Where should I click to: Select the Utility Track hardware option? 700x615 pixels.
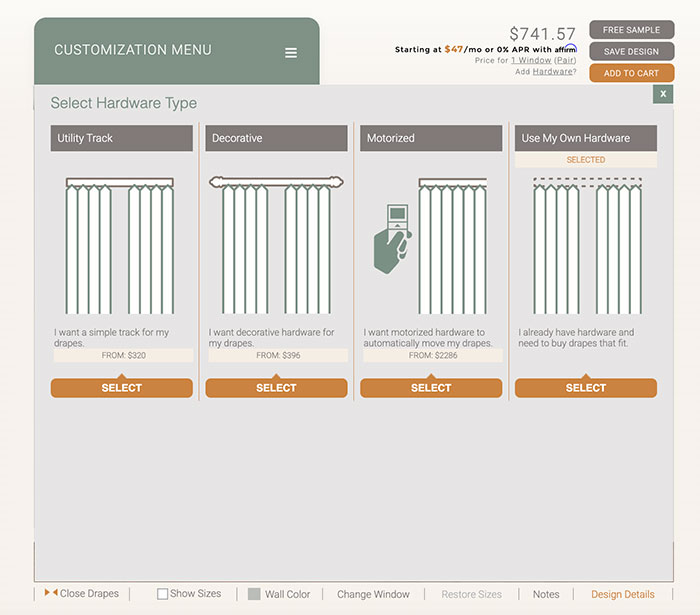click(122, 388)
